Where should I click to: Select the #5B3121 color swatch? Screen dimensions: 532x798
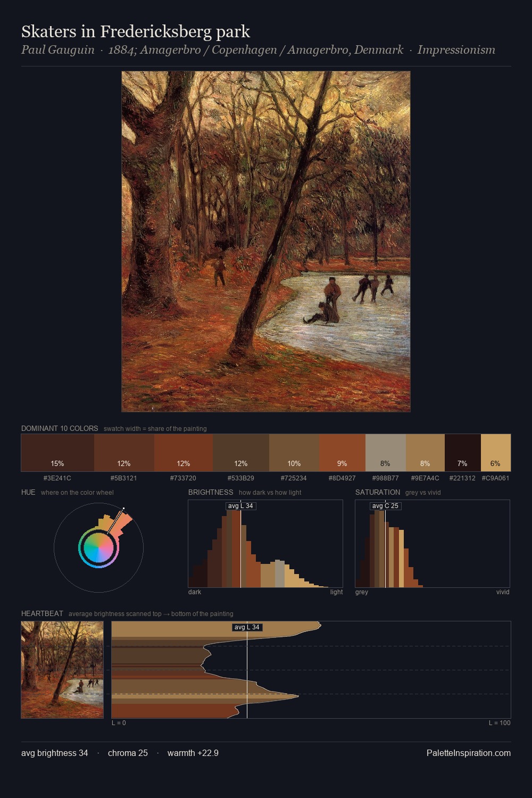(124, 453)
